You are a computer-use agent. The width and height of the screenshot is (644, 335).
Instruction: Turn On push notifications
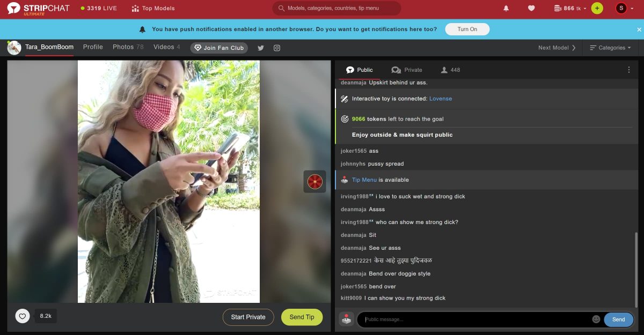tap(467, 29)
